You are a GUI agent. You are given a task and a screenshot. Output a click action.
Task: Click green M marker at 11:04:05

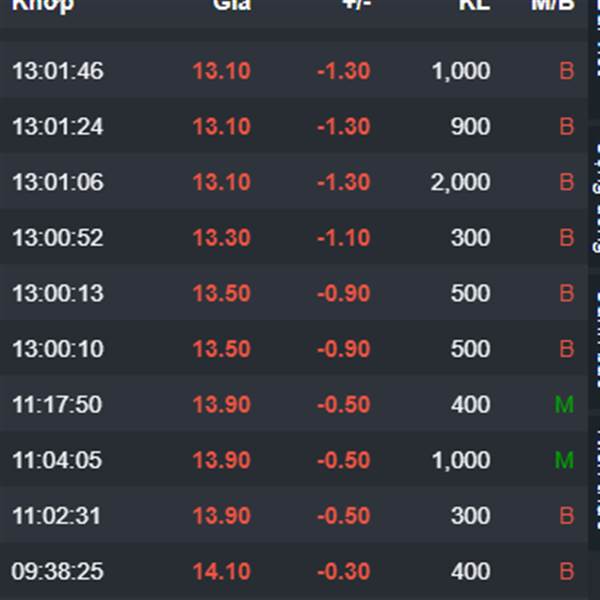[x=564, y=460]
